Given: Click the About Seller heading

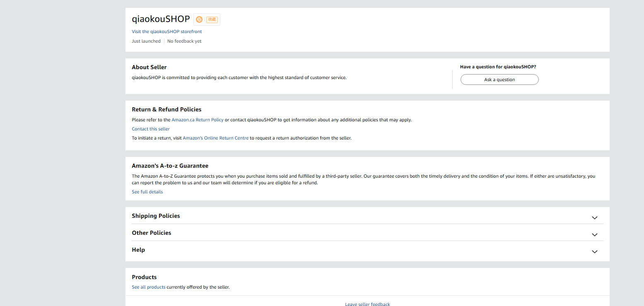Looking at the screenshot, I should 149,67.
